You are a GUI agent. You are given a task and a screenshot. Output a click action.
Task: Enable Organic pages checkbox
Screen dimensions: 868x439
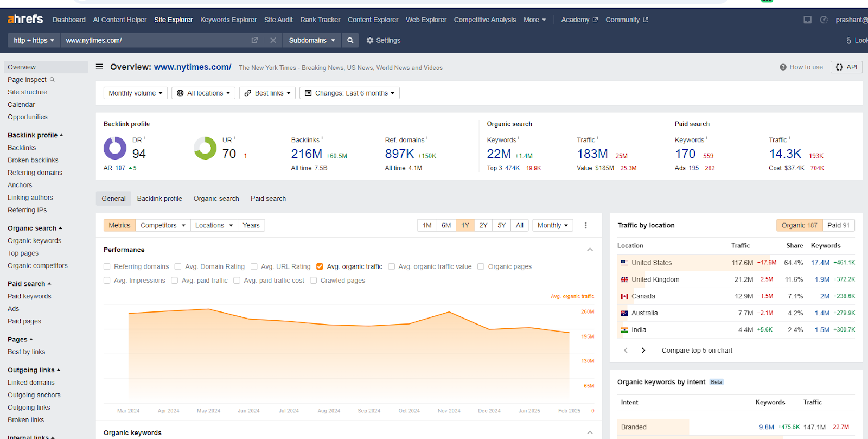pos(481,266)
